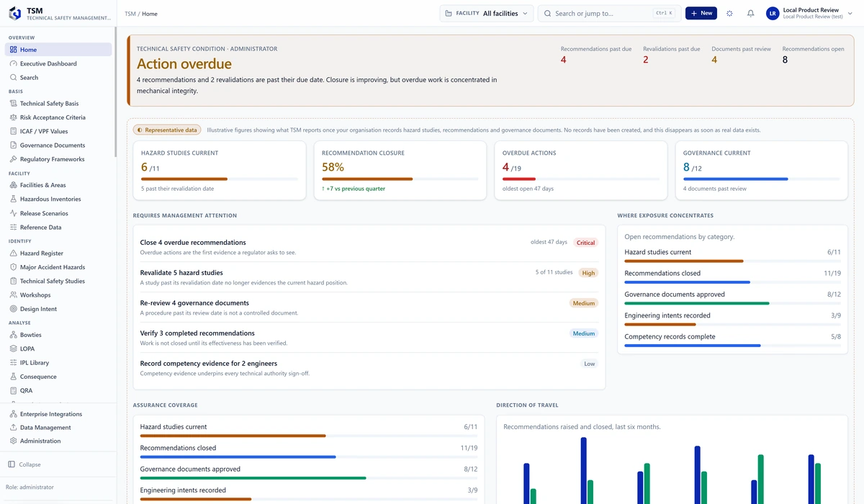Click the Bowties icon
Screen dimensions: 864x504
coord(13,335)
